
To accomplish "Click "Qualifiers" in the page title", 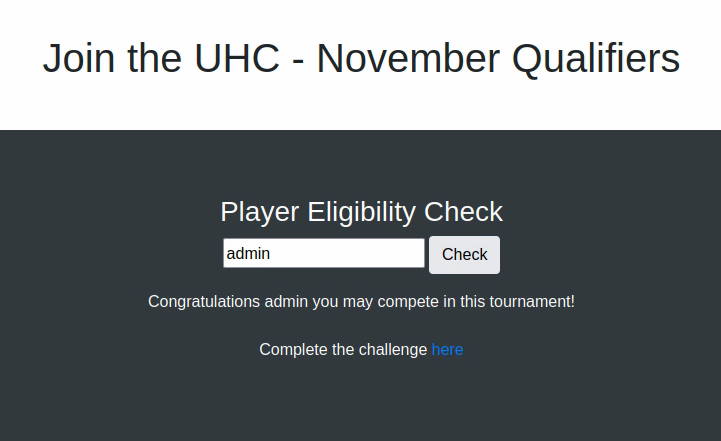I will tap(596, 59).
